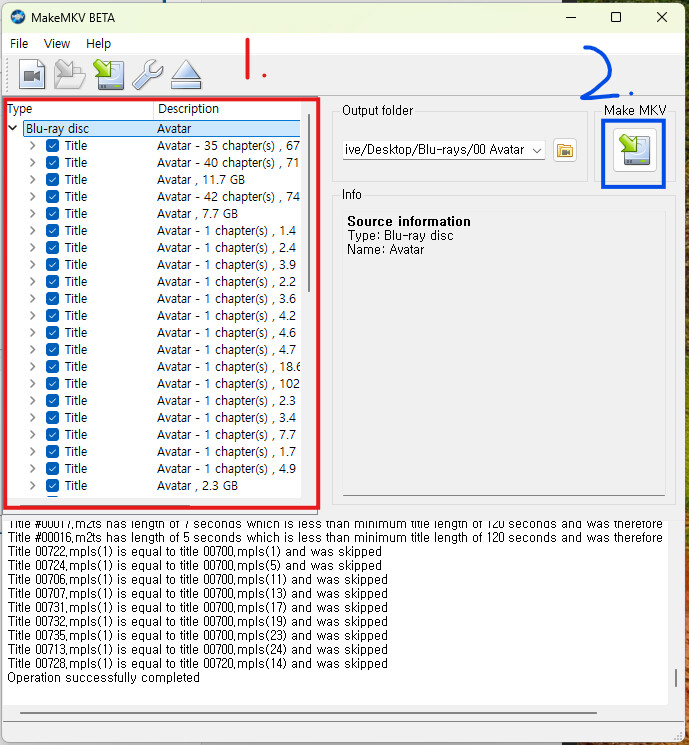Uncheck the 1 chapter(s), 3.9 title
689x745 pixels.
click(x=52, y=265)
